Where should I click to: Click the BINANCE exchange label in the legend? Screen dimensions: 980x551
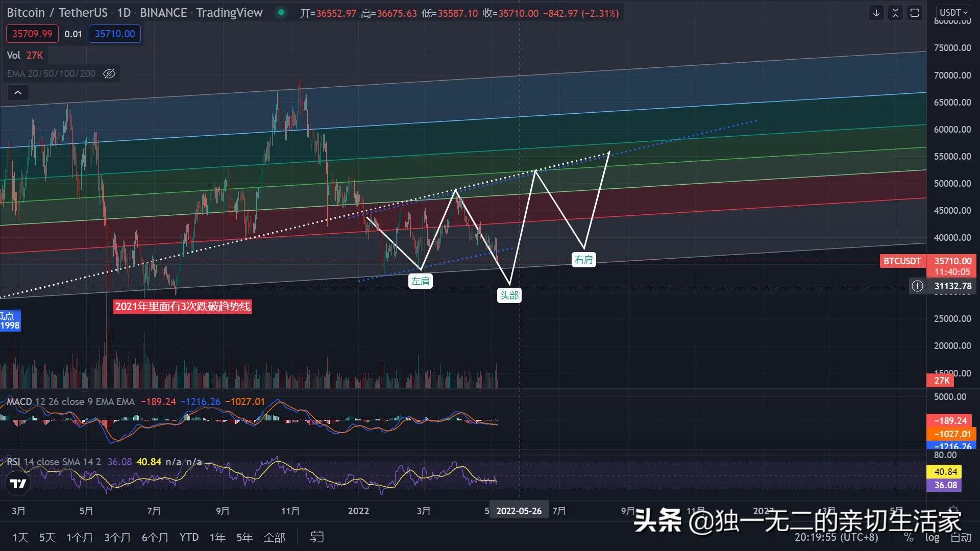pyautogui.click(x=163, y=12)
